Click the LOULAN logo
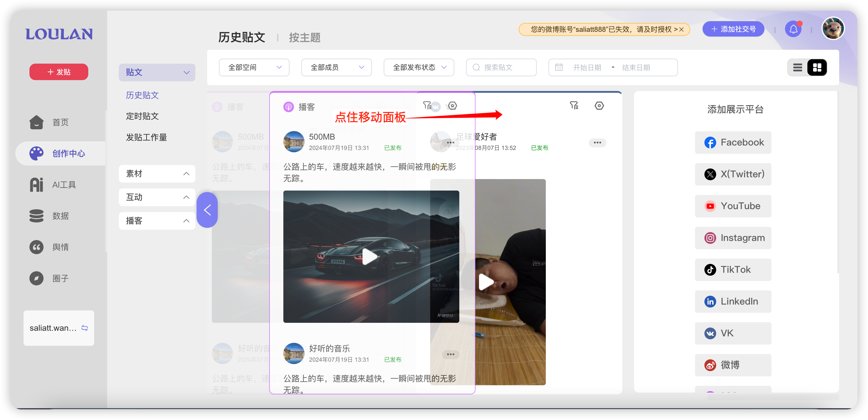The height and width of the screenshot is (420, 868). (59, 34)
